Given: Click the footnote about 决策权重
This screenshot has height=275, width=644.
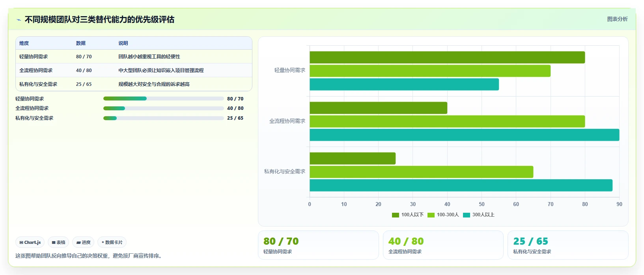Looking at the screenshot, I should click(89, 256).
